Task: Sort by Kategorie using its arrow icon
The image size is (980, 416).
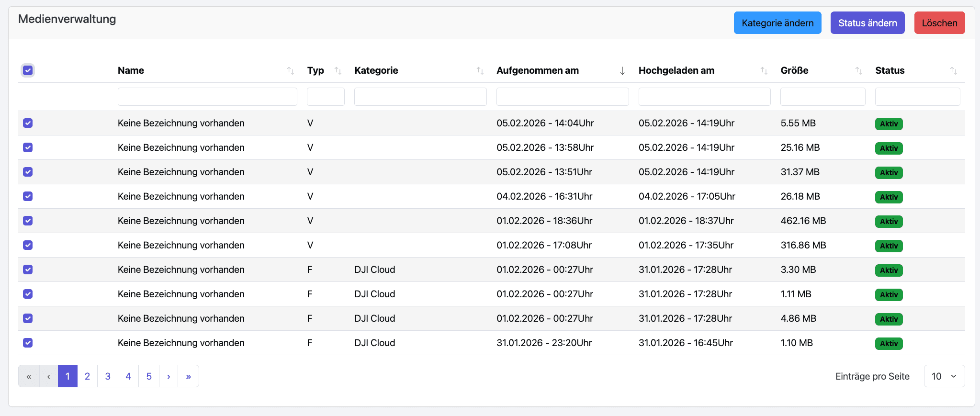Action: click(480, 71)
